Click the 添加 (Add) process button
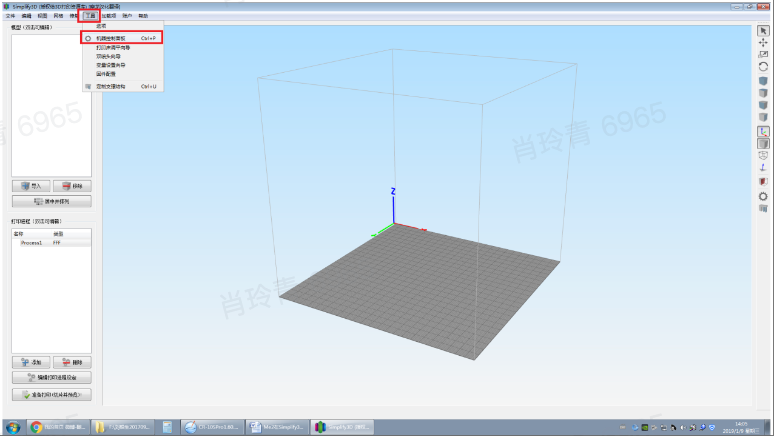Screen dimensions: 774x436 (x=32, y=361)
